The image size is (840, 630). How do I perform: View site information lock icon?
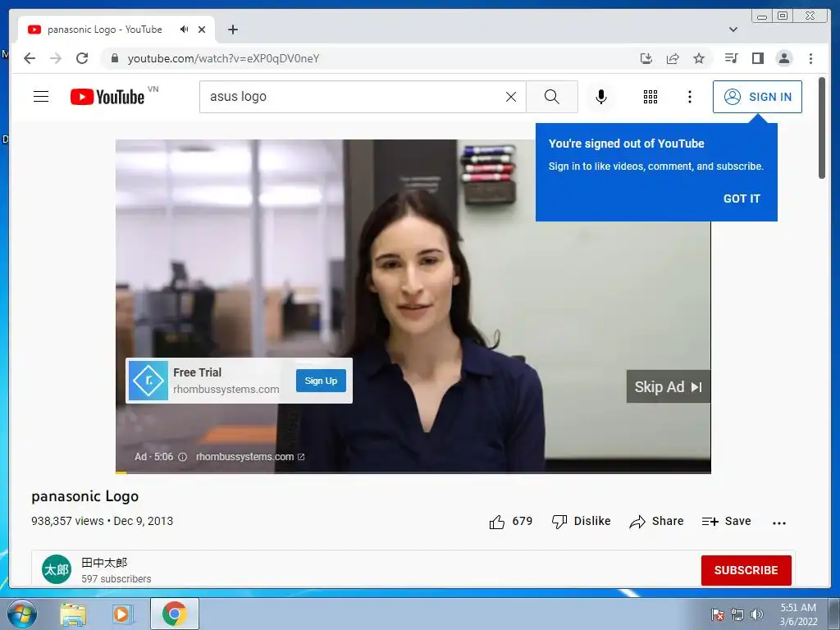pos(114,58)
